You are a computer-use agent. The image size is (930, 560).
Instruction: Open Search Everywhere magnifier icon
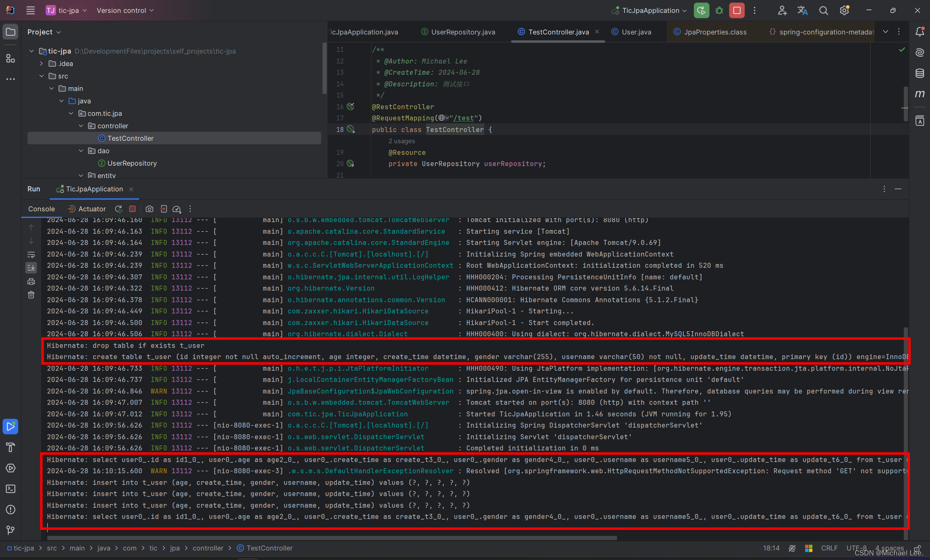point(823,11)
